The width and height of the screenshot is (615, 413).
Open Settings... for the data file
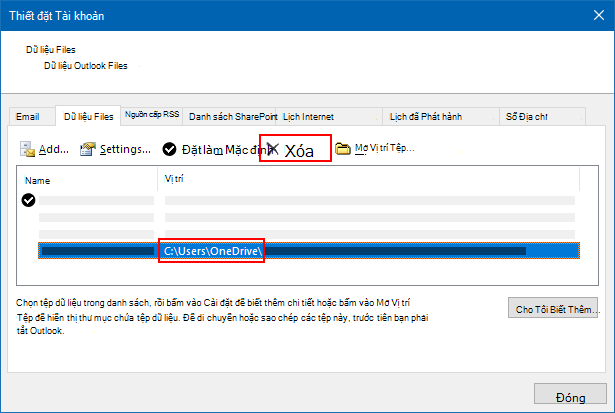125,149
